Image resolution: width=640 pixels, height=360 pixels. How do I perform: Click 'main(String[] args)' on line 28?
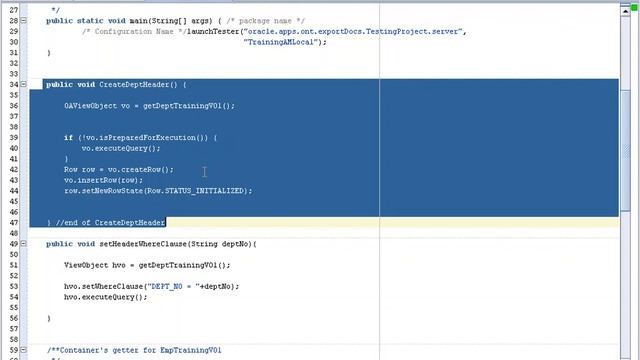(x=171, y=21)
